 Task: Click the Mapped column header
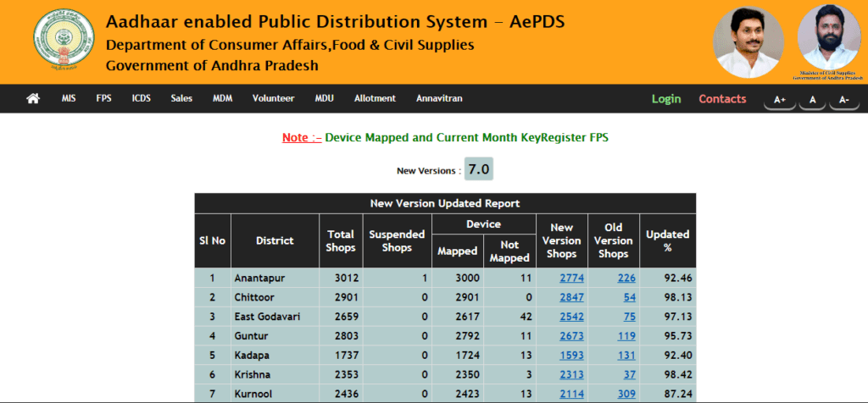pos(457,251)
